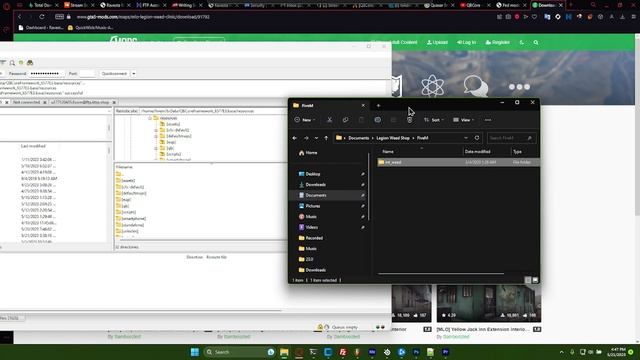The height and width of the screenshot is (360, 640).
Task: Click the atom icon on the website banner
Action: tap(433, 86)
